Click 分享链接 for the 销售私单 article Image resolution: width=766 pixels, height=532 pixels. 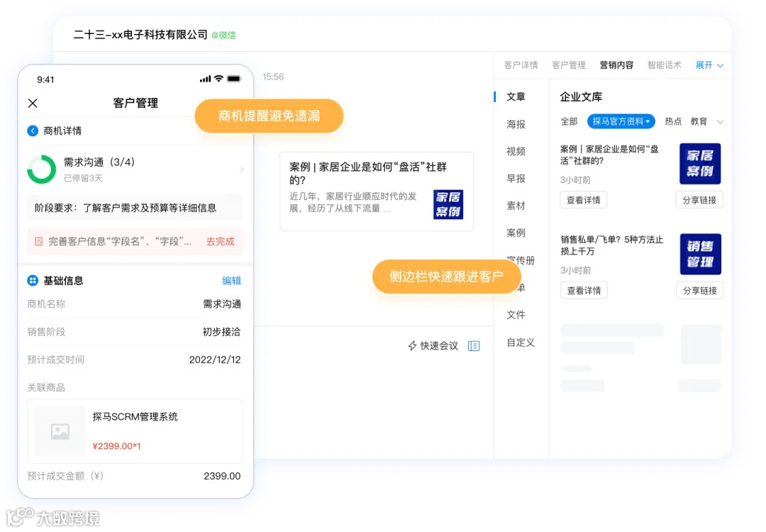pyautogui.click(x=699, y=290)
